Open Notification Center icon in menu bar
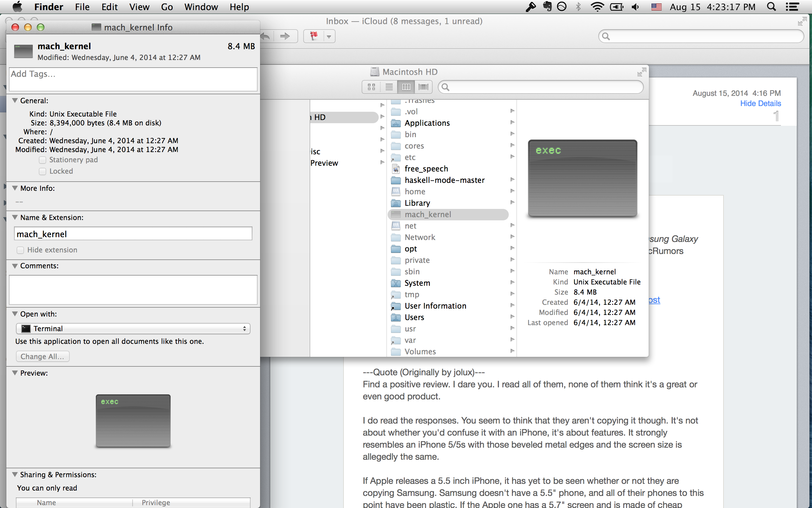 click(x=792, y=7)
